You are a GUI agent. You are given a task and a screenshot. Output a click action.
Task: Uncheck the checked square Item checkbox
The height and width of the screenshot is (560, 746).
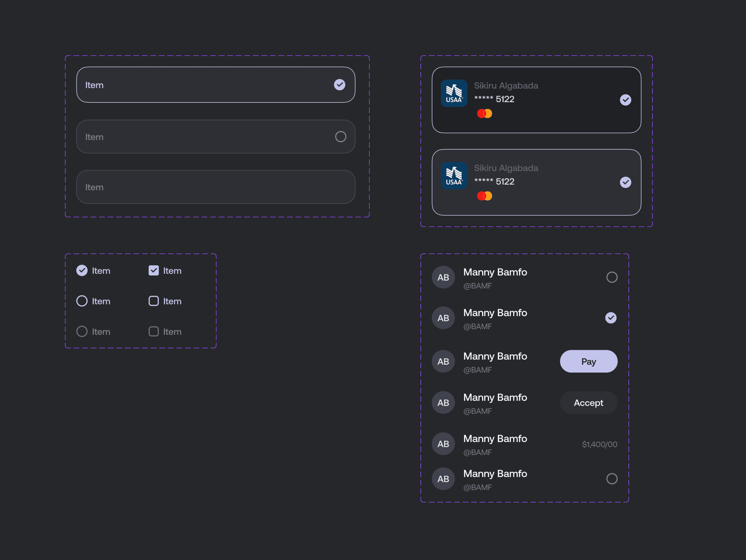pyautogui.click(x=154, y=270)
